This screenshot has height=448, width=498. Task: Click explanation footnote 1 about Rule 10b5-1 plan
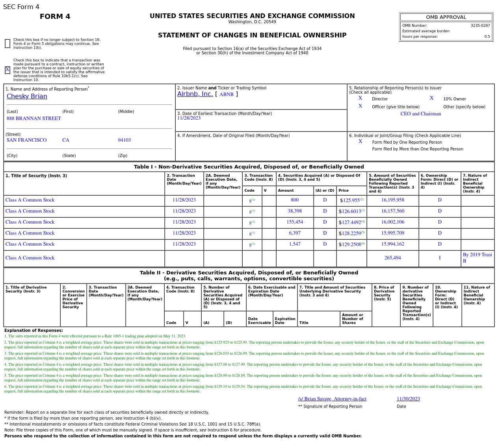coord(95,336)
